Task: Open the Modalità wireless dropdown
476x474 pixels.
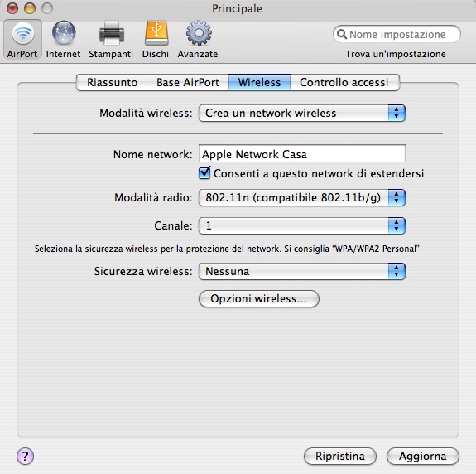Action: click(x=302, y=113)
